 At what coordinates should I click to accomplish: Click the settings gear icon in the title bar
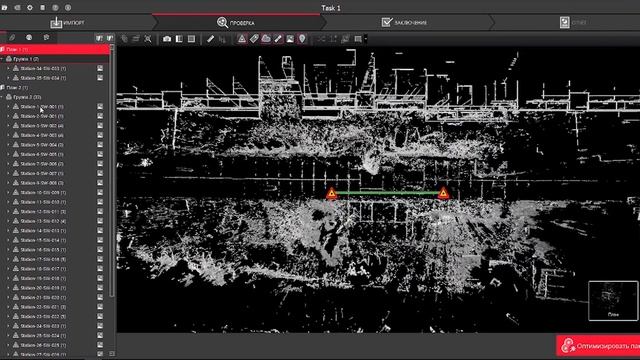[x=30, y=8]
